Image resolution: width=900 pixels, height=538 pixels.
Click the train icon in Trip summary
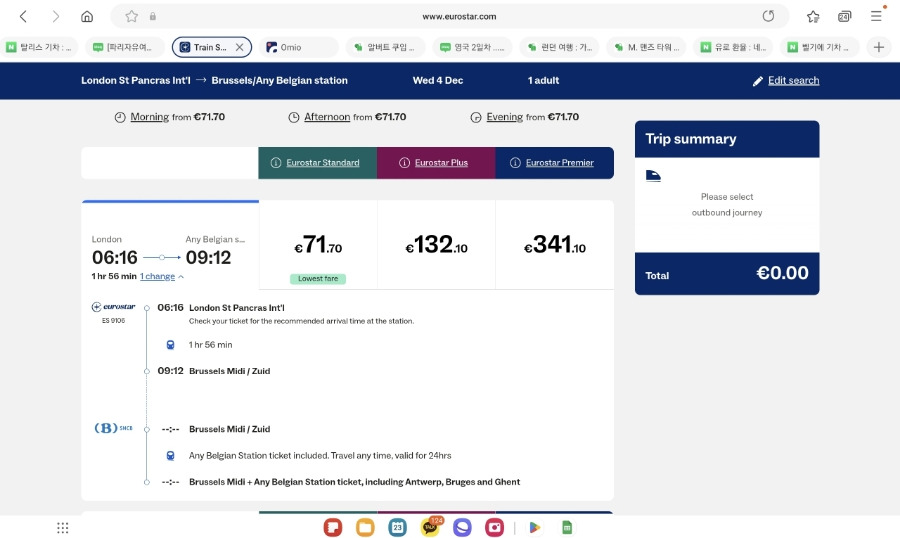coord(653,176)
